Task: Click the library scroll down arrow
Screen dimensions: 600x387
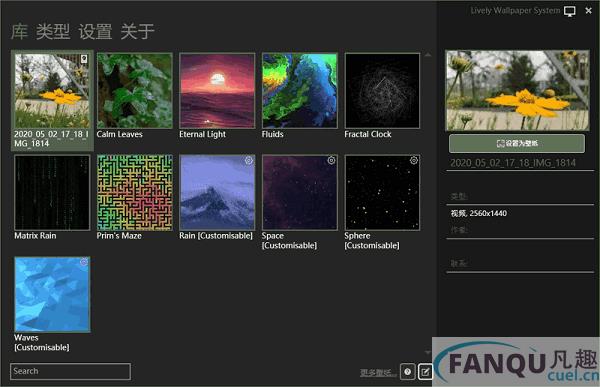Action: (x=428, y=352)
